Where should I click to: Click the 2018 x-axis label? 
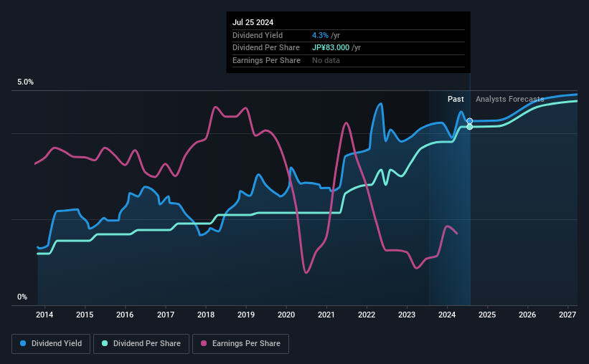point(206,315)
